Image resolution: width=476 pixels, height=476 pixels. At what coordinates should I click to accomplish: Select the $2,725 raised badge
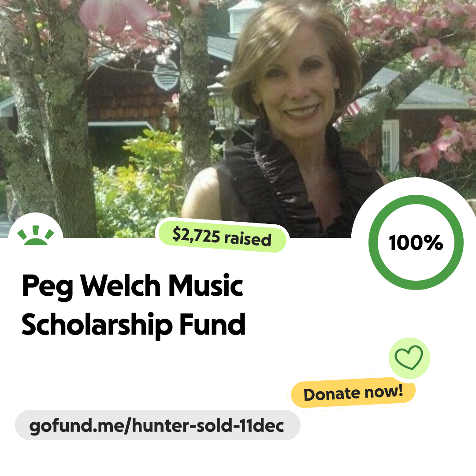222,237
